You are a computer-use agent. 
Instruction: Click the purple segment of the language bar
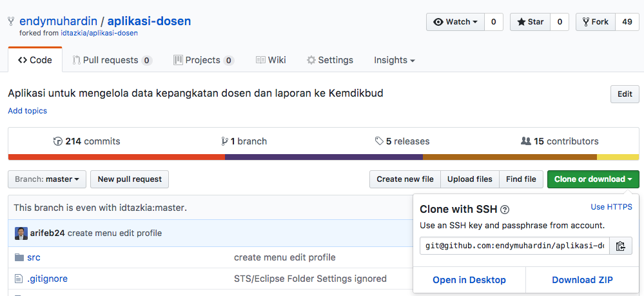coord(324,157)
